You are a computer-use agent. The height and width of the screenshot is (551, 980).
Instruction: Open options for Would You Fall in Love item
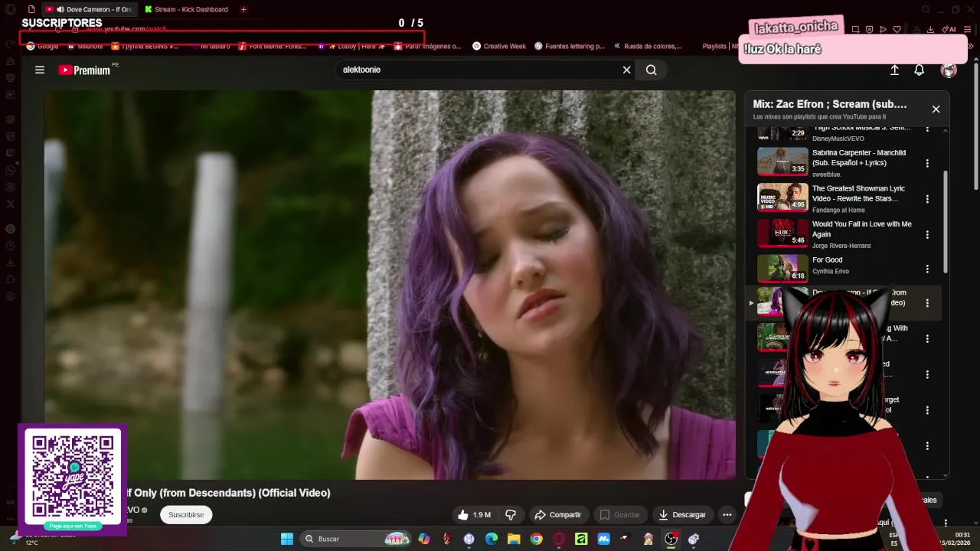(x=927, y=235)
